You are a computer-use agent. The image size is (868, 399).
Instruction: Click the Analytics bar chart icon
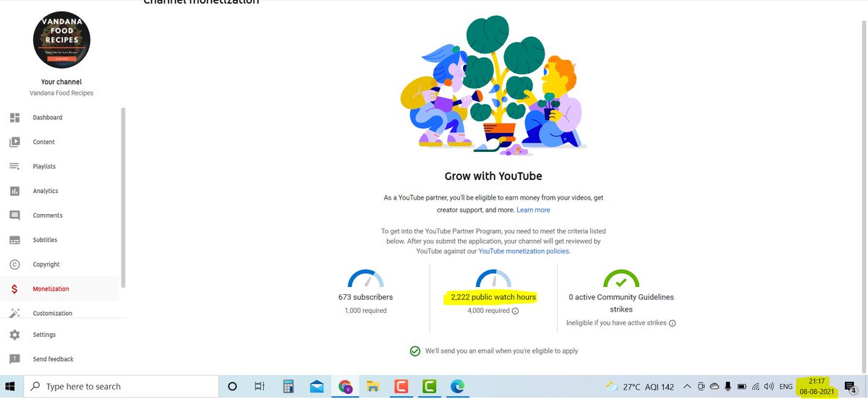(x=14, y=191)
